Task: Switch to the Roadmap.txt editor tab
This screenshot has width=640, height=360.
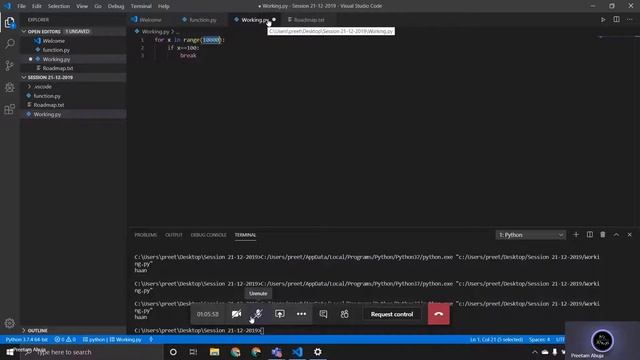Action: coord(309,20)
